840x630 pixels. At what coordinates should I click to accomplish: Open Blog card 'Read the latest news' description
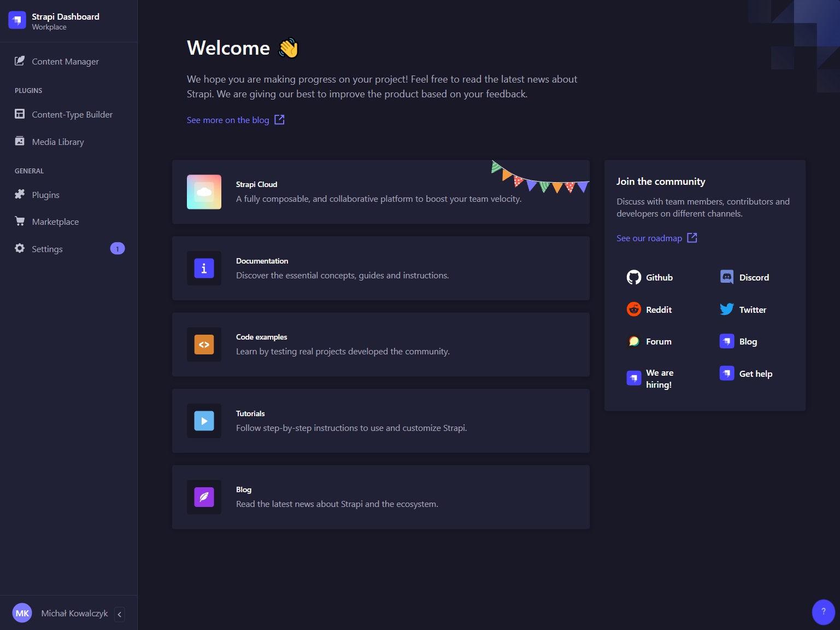pos(337,504)
